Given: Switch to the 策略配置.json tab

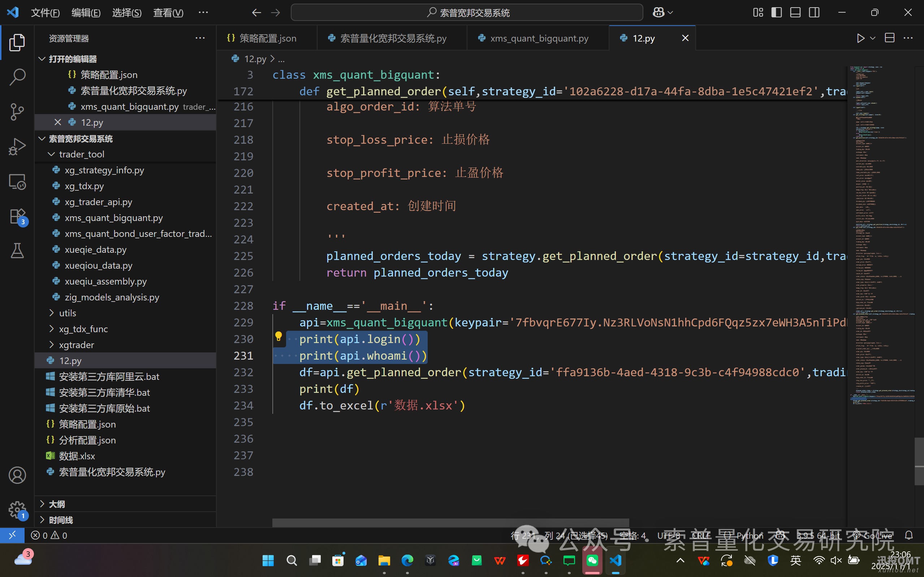Looking at the screenshot, I should coord(267,38).
